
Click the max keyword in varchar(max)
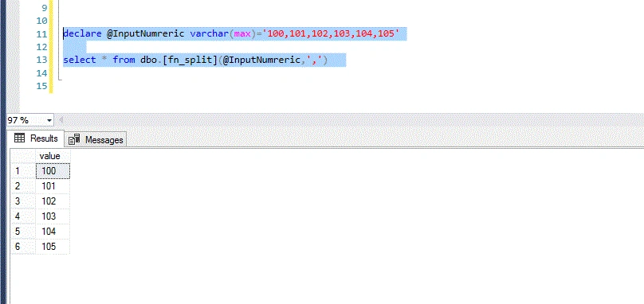click(242, 33)
